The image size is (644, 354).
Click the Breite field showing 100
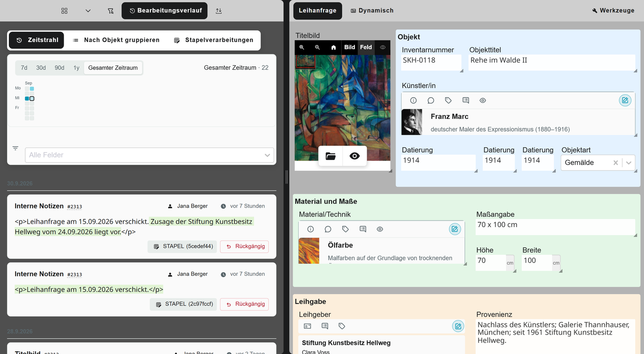coord(537,263)
